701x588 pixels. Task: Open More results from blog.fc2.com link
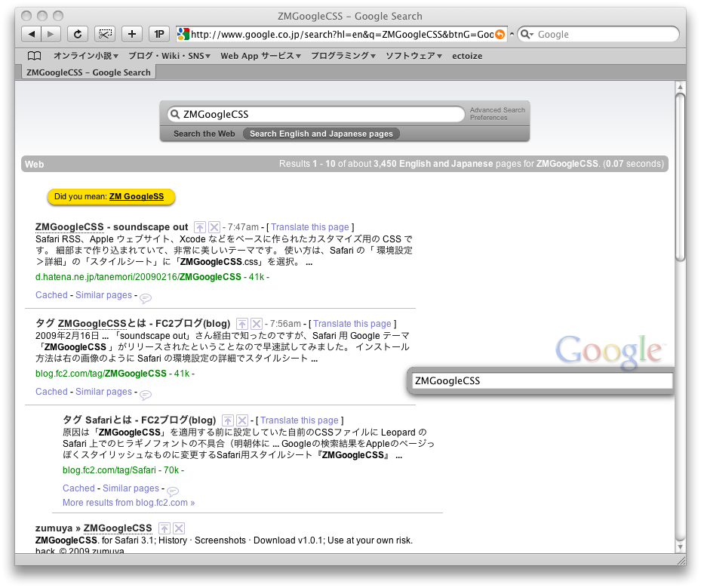129,503
